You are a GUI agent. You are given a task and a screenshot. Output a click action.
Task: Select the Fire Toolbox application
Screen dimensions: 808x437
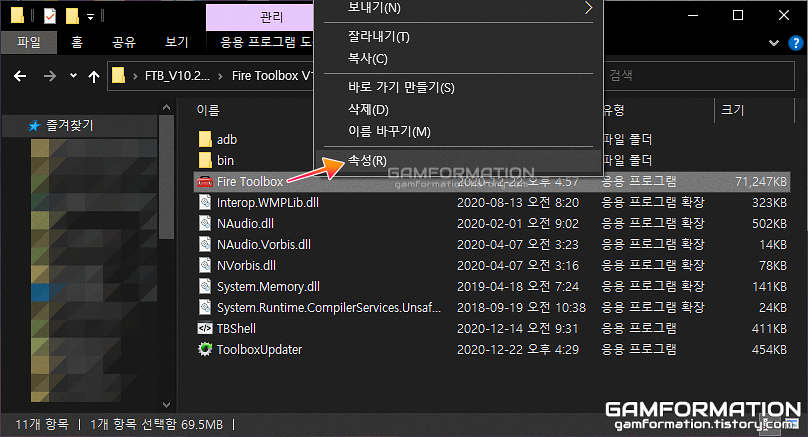point(250,182)
